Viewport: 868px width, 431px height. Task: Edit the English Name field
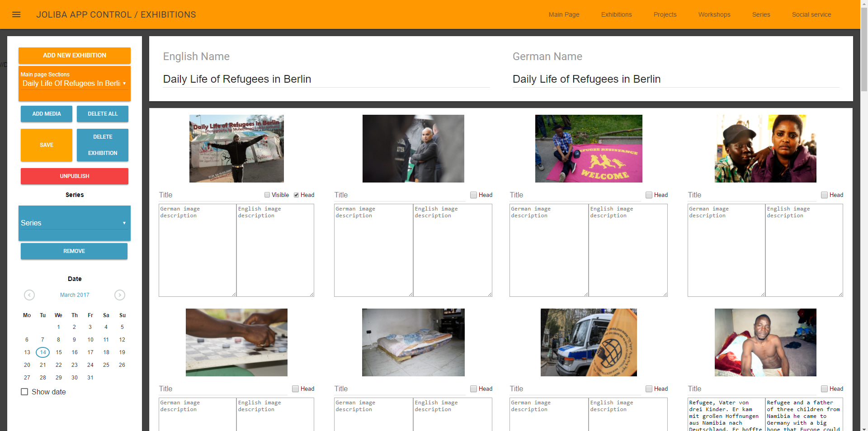[326, 80]
